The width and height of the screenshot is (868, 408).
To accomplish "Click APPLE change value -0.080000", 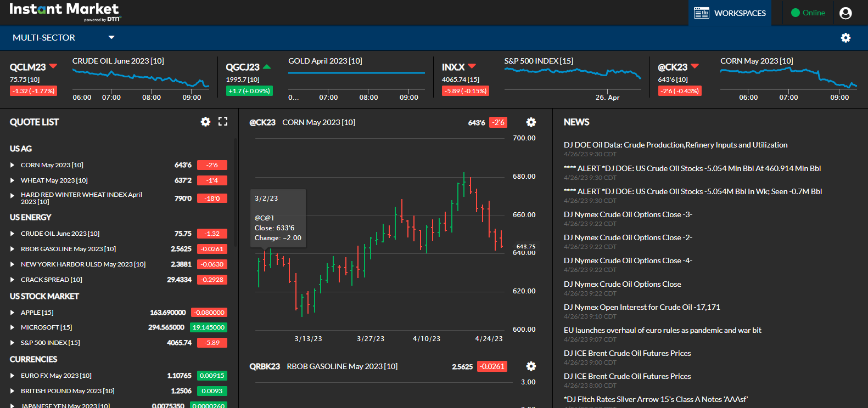I will tap(209, 313).
